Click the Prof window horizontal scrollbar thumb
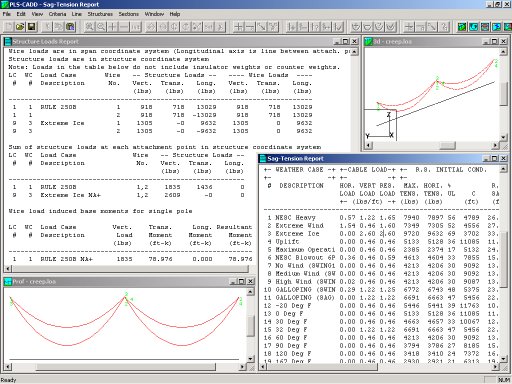The image size is (512, 384). (126, 367)
